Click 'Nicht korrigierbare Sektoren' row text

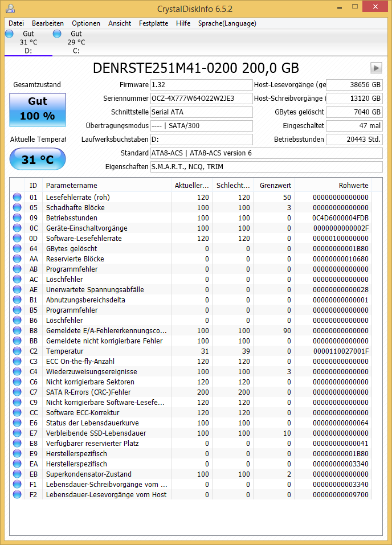coord(90,382)
